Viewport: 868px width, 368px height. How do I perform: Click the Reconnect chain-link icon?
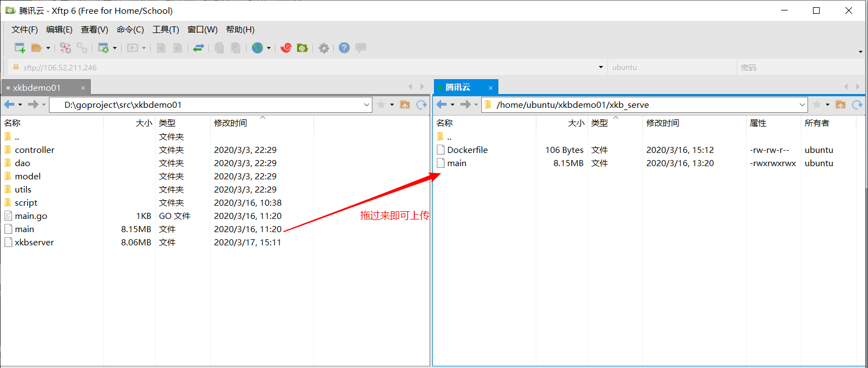pyautogui.click(x=82, y=48)
